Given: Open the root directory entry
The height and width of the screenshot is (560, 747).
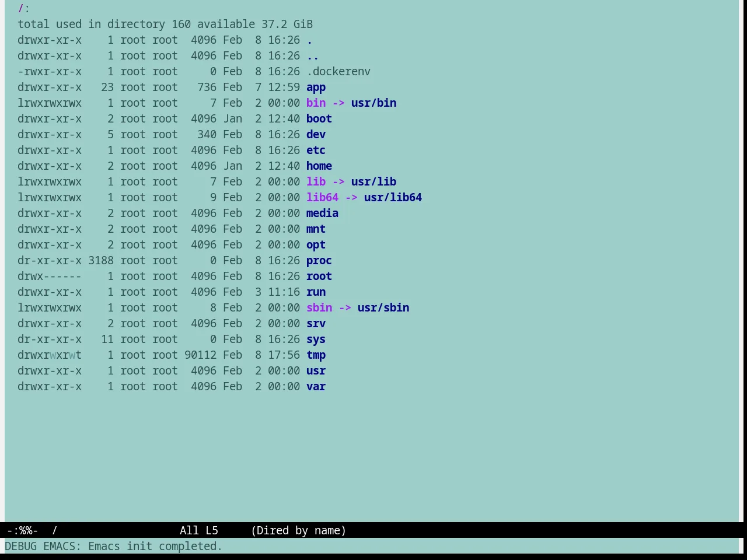Looking at the screenshot, I should (319, 276).
